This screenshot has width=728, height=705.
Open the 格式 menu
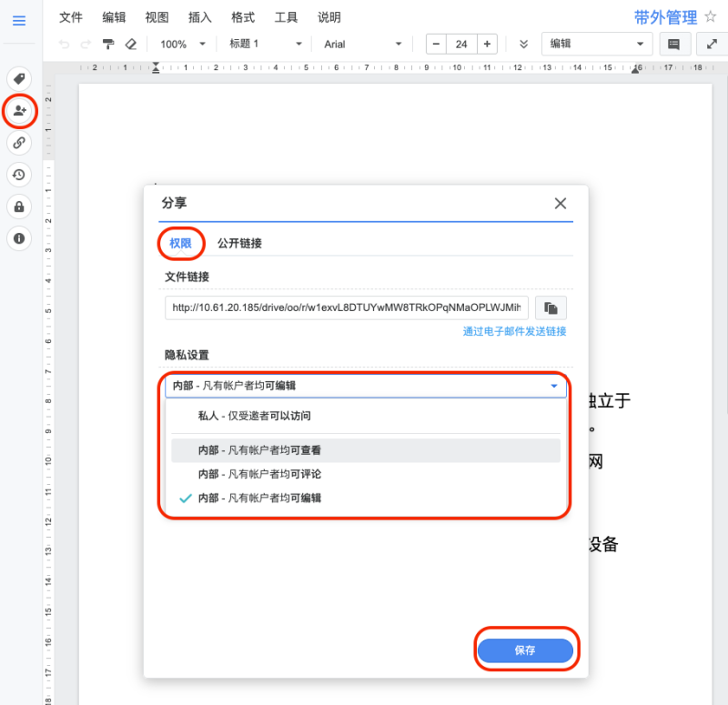243,17
